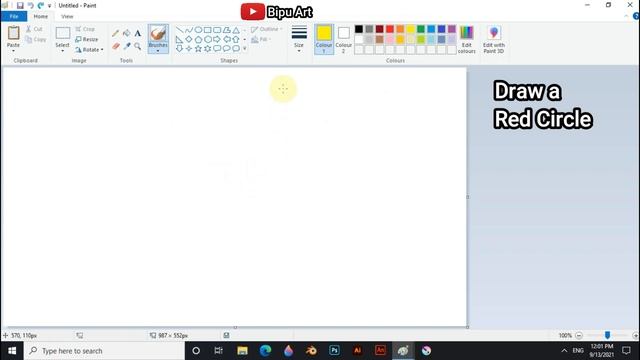Screen dimensions: 640x360
Task: Click the zoom out minus button
Action: pyautogui.click(x=579, y=336)
